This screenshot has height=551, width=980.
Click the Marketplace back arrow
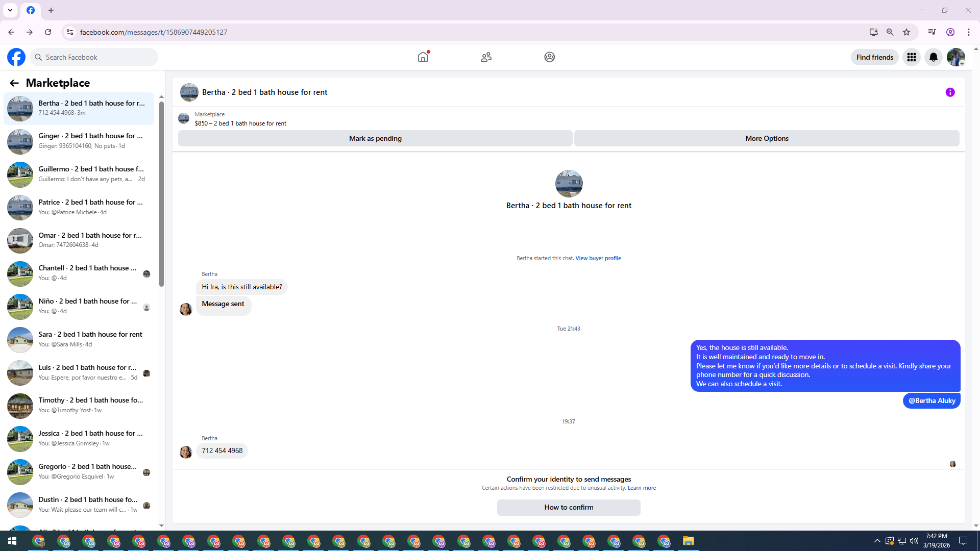click(x=14, y=83)
